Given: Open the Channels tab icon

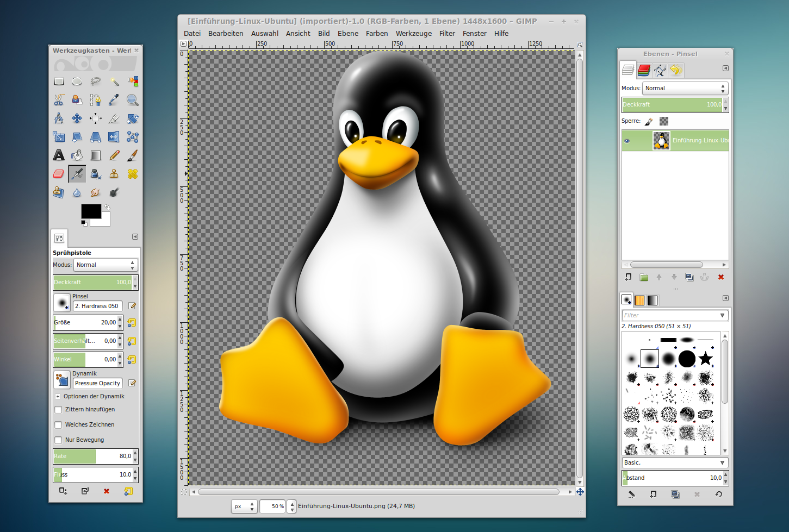Looking at the screenshot, I should [644, 70].
